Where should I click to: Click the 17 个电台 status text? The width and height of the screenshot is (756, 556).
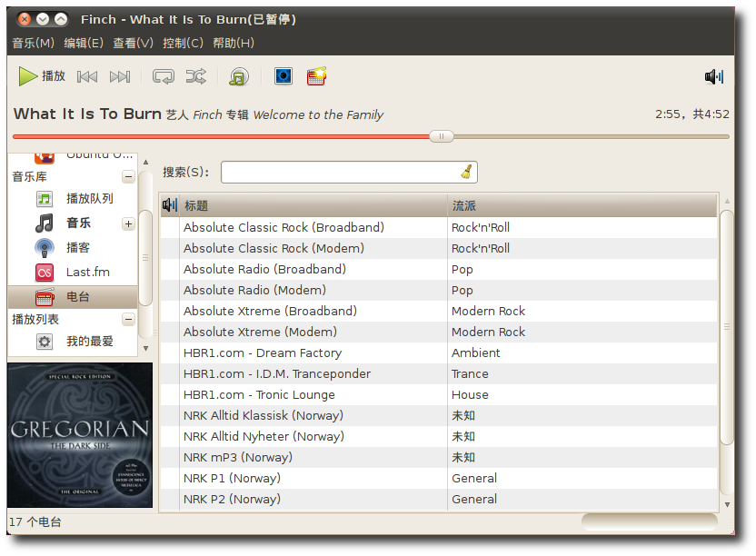[x=35, y=521]
